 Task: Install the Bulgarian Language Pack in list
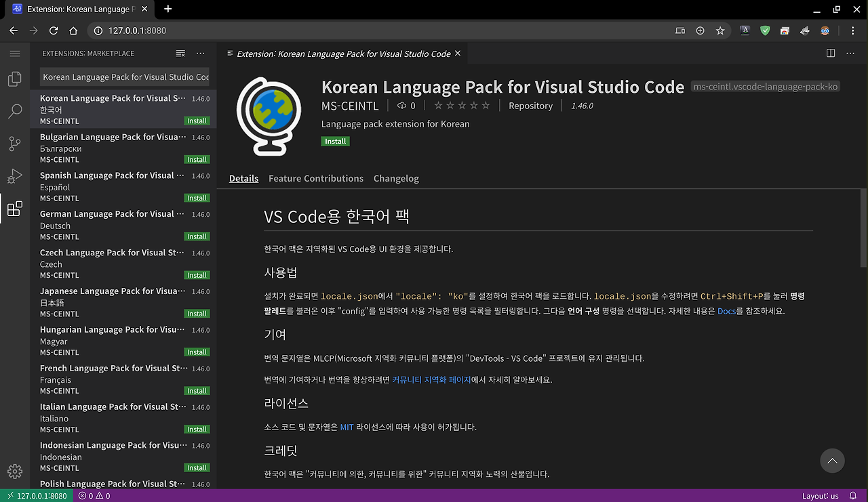click(197, 160)
